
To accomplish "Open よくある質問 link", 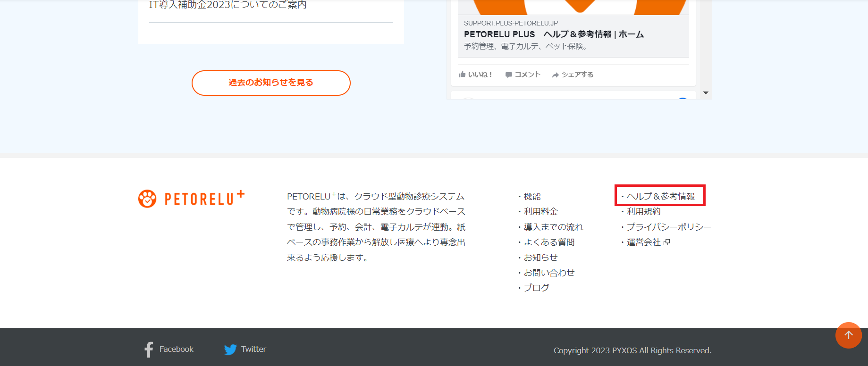I will click(x=549, y=242).
